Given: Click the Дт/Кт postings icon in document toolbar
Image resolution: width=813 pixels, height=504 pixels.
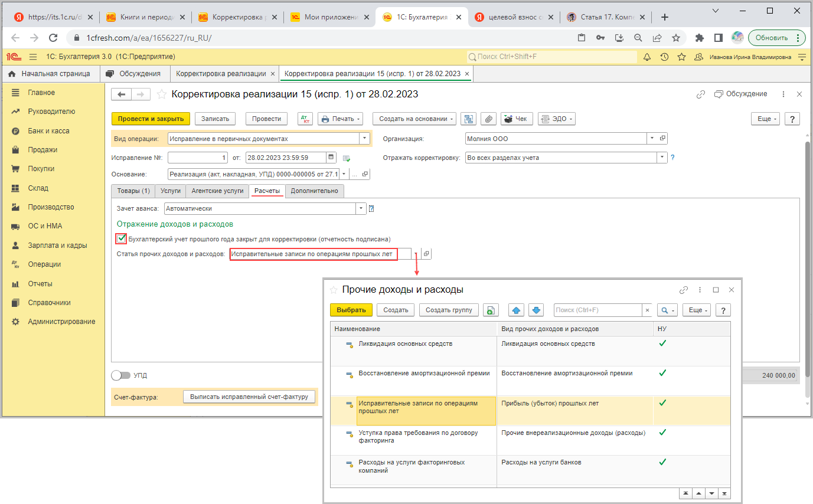Looking at the screenshot, I should 305,119.
